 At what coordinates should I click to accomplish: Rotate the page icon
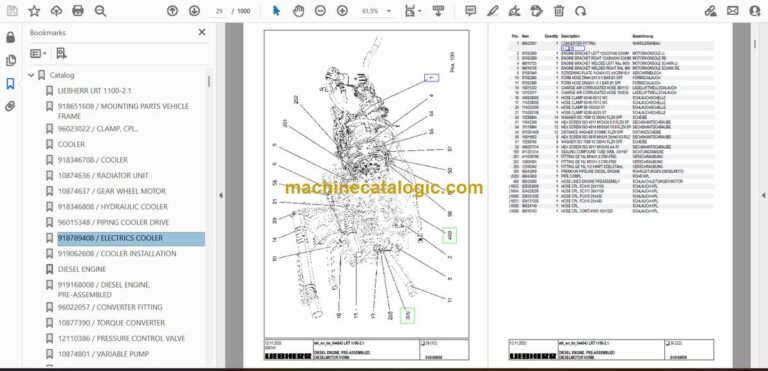pyautogui.click(x=581, y=11)
